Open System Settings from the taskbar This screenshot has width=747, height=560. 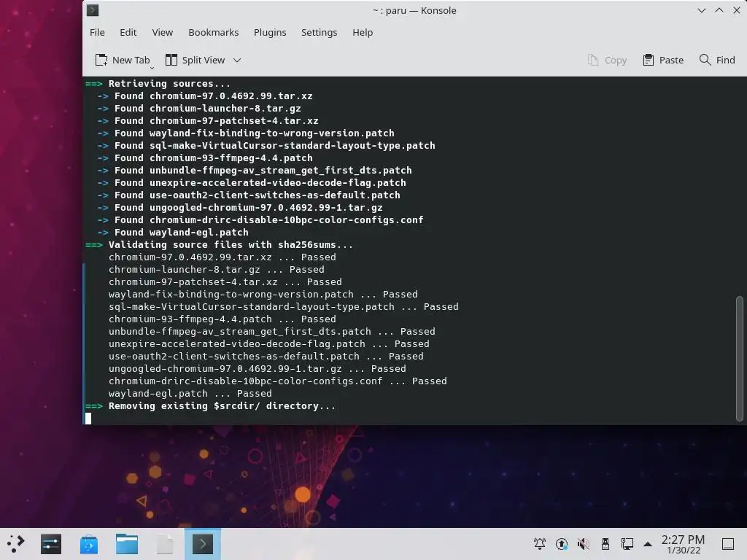click(x=51, y=544)
